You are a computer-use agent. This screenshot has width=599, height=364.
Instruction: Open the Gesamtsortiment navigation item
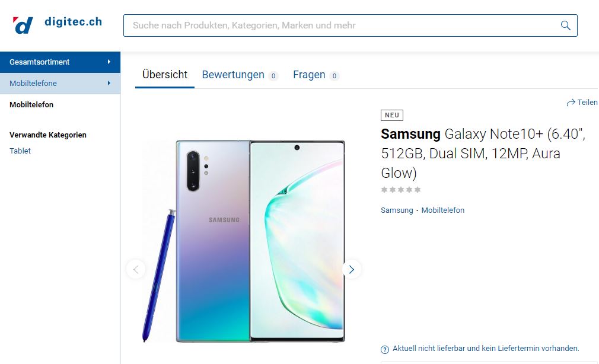(60, 62)
